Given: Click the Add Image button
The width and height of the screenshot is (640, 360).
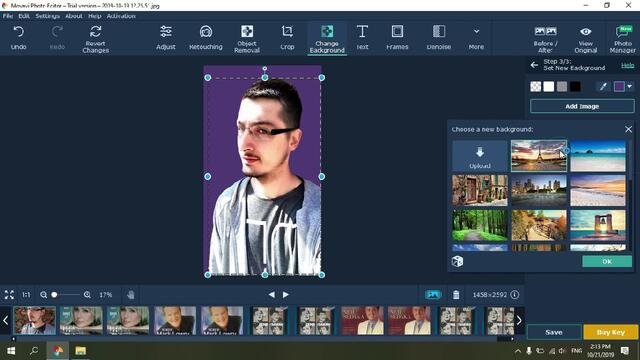Looking at the screenshot, I should point(582,106).
